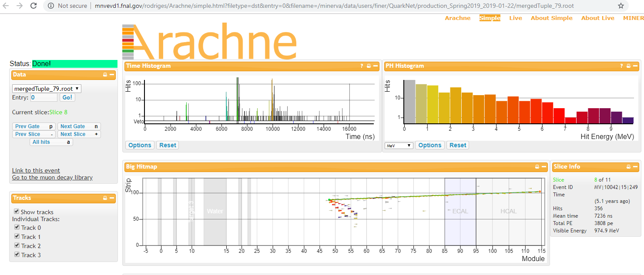The width and height of the screenshot is (644, 275).
Task: Open help for PH Histogram
Action: (x=621, y=66)
